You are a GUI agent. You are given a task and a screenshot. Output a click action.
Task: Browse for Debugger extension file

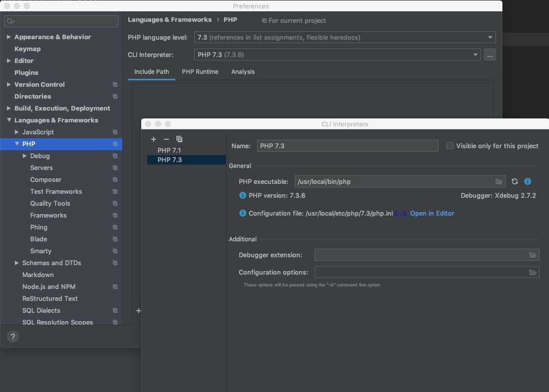click(533, 255)
